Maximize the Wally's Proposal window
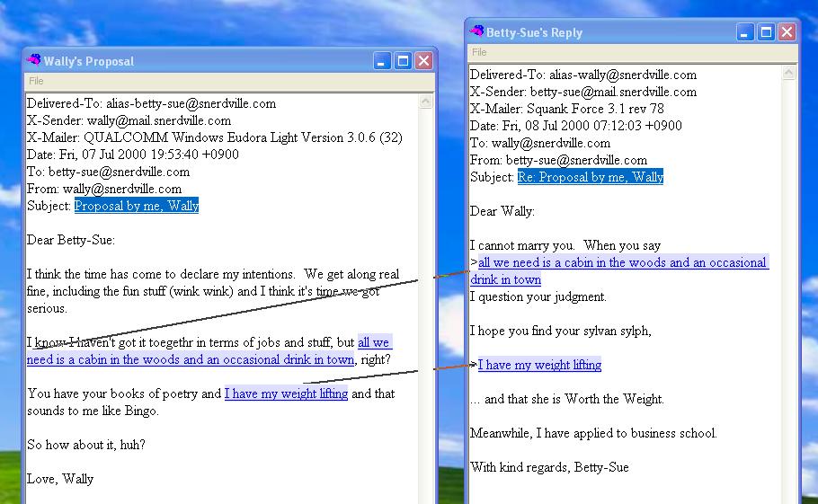The width and height of the screenshot is (818, 504). point(403,61)
